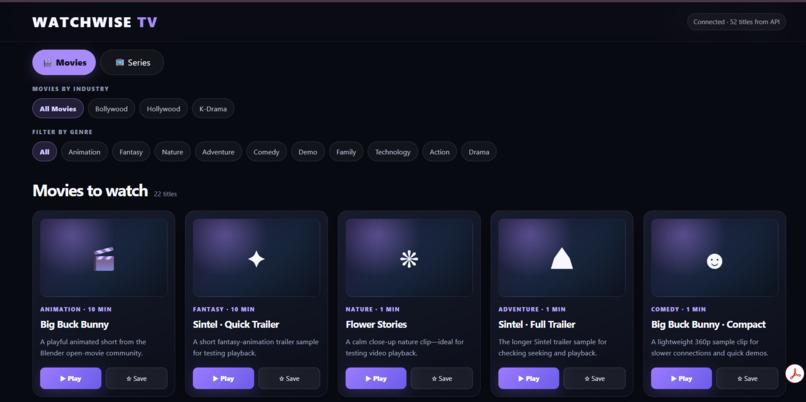Click the MOVIES BY INDUSTRY label
Viewport: 806px width, 402px height.
pos(70,89)
